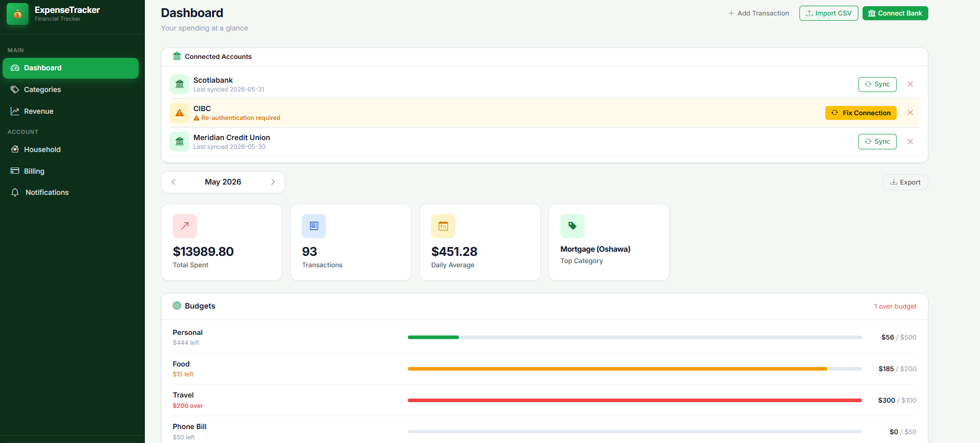Viewport: 980px width, 443px height.
Task: Click the $300 / $100 Travel amount
Action: pyautogui.click(x=897, y=401)
